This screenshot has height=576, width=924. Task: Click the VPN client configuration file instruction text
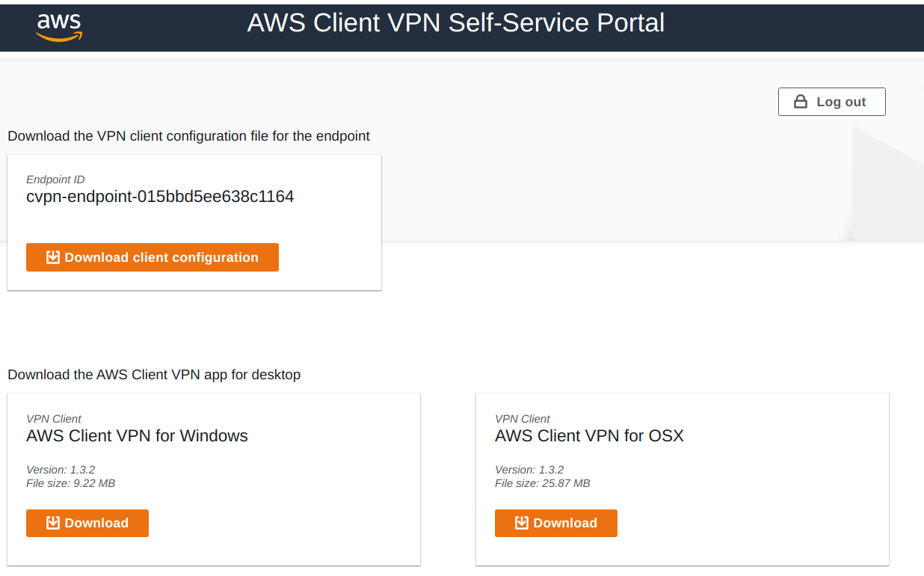[x=188, y=136]
